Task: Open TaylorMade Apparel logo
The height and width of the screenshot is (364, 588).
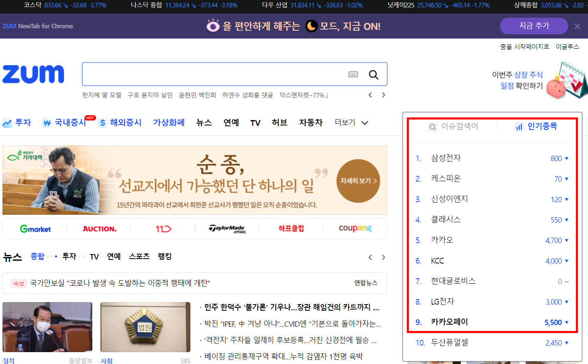Action: (x=227, y=229)
